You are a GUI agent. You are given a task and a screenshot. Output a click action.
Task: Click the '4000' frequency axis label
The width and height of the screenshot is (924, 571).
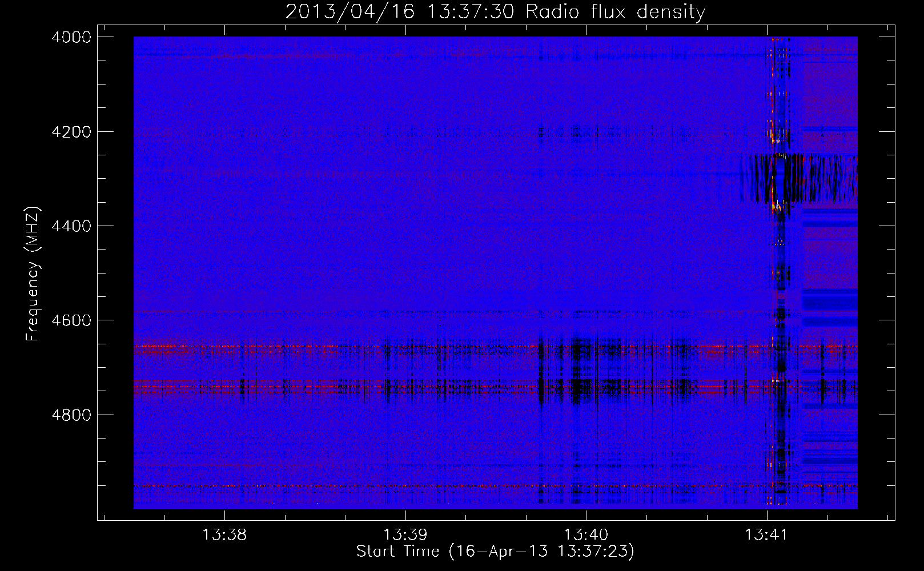(x=71, y=37)
